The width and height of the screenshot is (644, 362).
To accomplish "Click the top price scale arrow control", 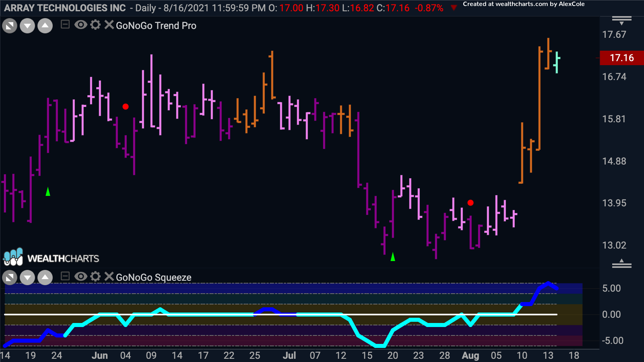I will coord(621,20).
